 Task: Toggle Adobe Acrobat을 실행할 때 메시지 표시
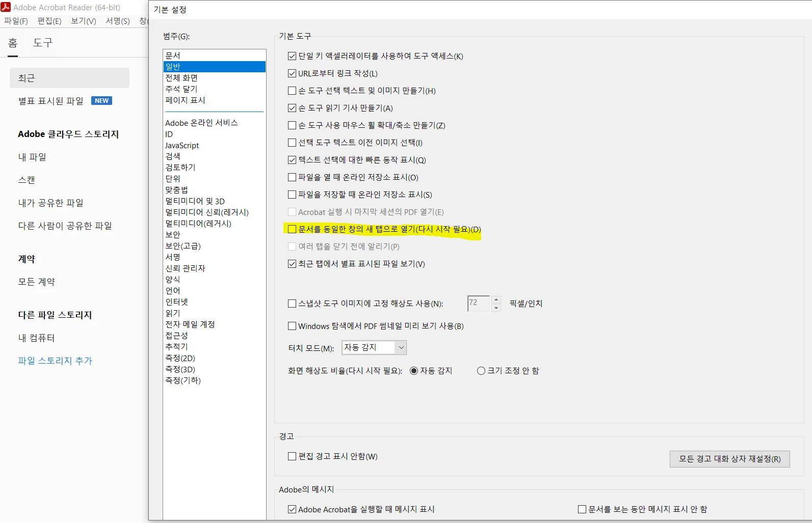[x=292, y=509]
